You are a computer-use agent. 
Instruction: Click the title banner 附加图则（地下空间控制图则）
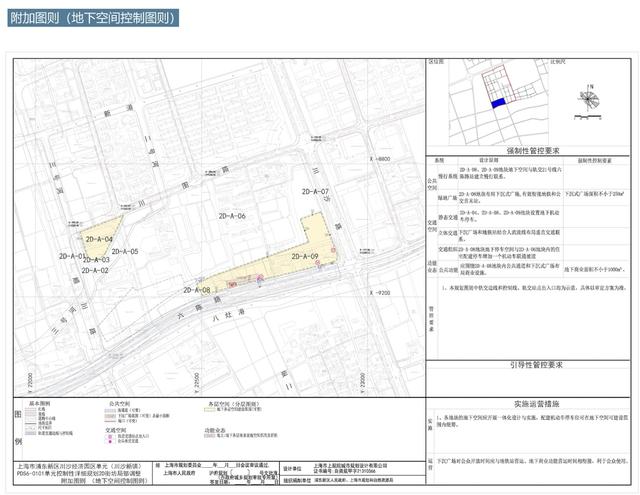coord(93,18)
